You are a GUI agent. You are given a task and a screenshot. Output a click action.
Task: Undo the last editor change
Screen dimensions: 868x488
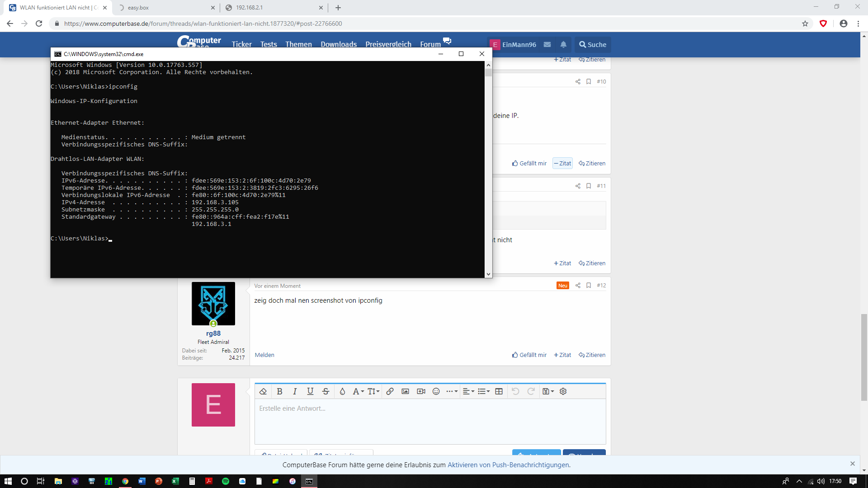(x=516, y=391)
